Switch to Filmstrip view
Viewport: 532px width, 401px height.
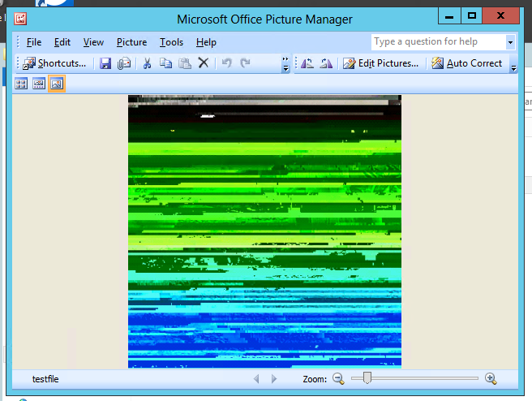[x=39, y=84]
